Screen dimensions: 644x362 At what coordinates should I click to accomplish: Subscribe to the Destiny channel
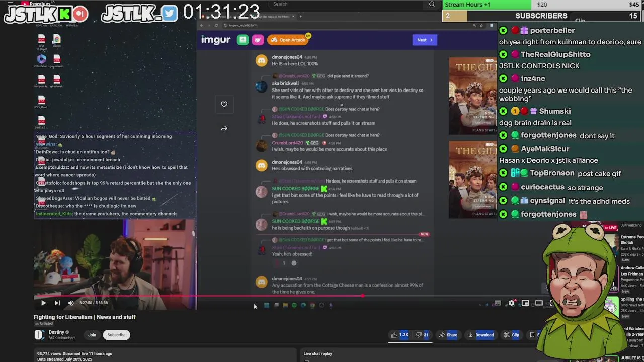(116, 335)
